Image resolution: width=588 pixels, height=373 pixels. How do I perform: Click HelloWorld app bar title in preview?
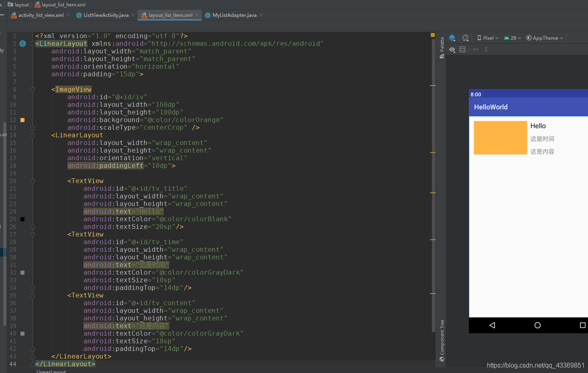[x=491, y=107]
